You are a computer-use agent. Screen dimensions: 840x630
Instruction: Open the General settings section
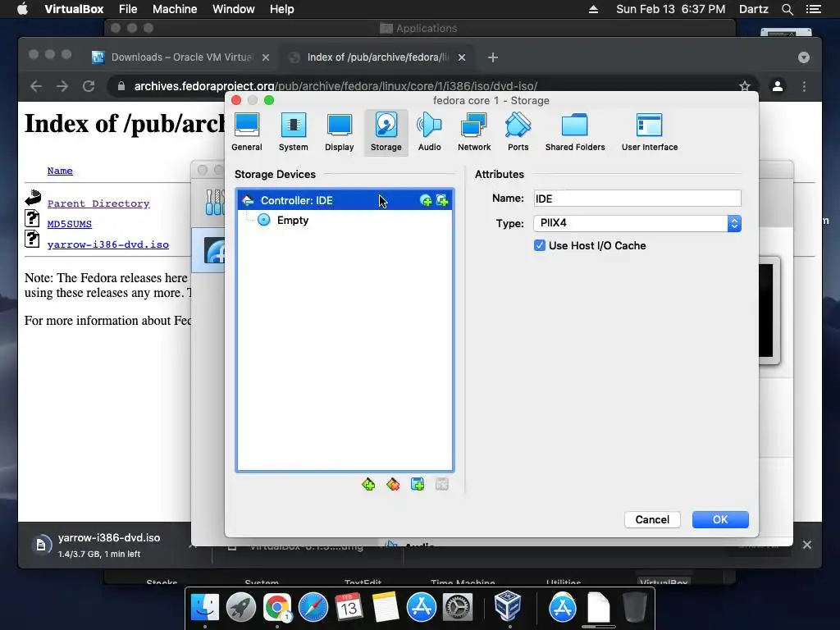[246, 132]
